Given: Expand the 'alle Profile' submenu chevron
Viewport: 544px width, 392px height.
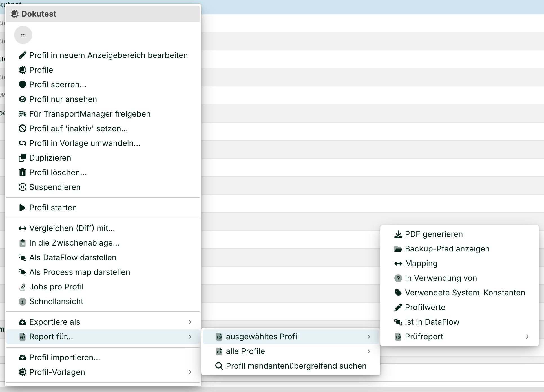Looking at the screenshot, I should pyautogui.click(x=369, y=351).
